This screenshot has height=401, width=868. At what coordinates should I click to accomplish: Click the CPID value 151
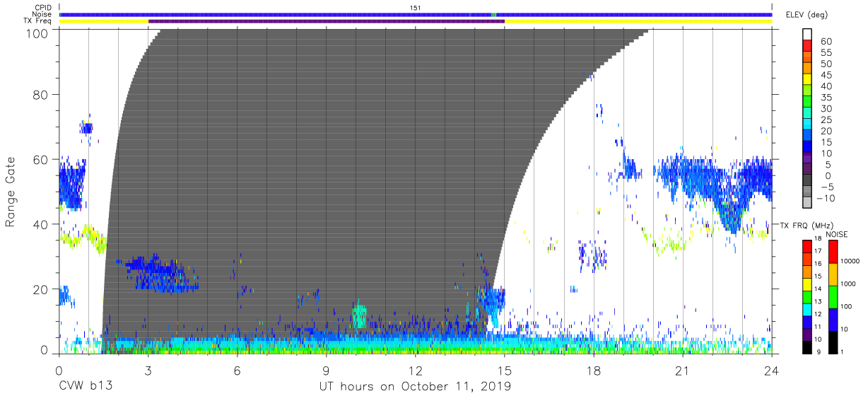tap(416, 8)
